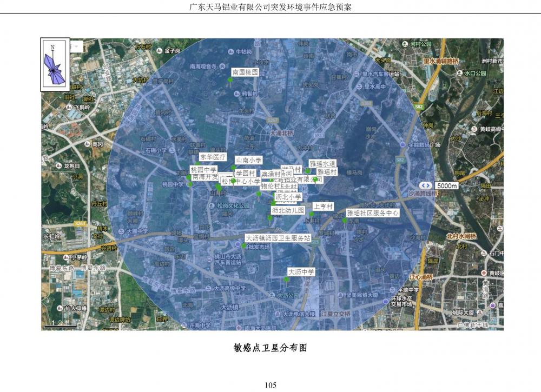This screenshot has width=541, height=392.
Task: Click the S82 highway shield near 里水涌辅路桥
Action: [419, 108]
